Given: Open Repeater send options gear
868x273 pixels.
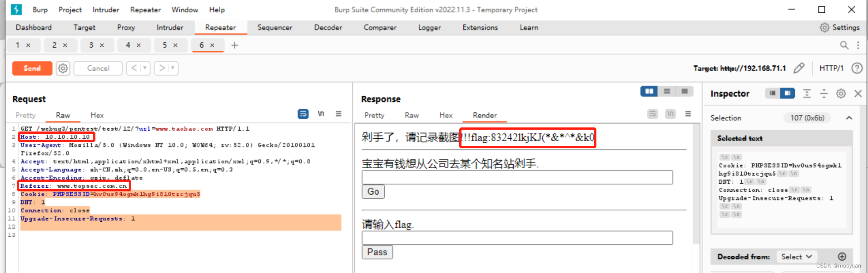Looking at the screenshot, I should click(63, 68).
